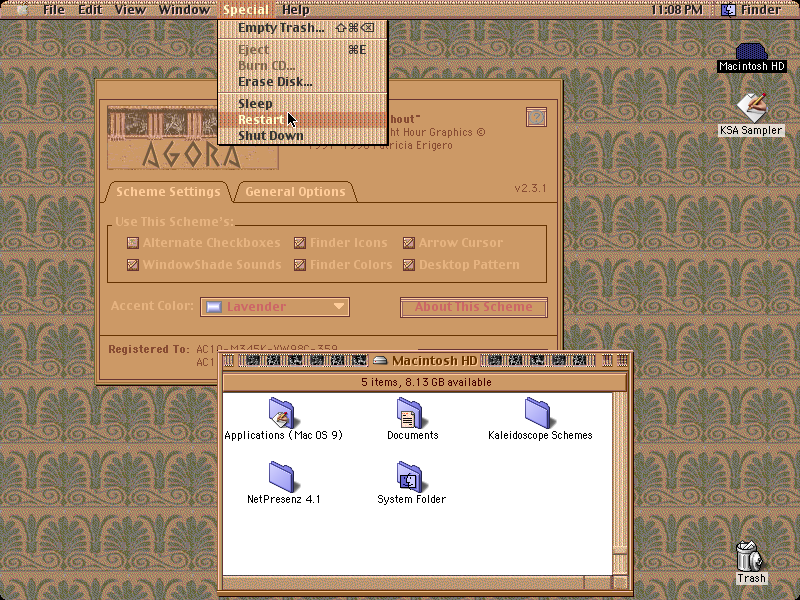The height and width of the screenshot is (600, 800).
Task: Click the Macintosh HD desktop drive icon
Action: pos(751,52)
